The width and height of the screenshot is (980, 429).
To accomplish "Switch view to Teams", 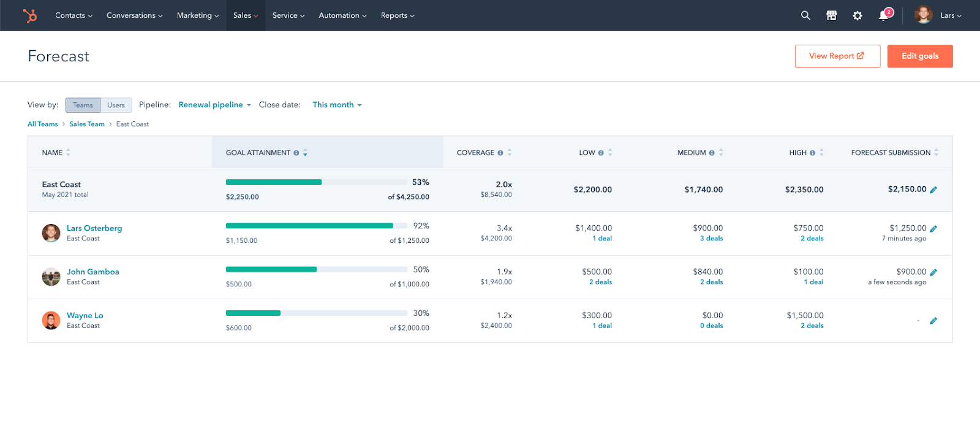I will pos(83,105).
